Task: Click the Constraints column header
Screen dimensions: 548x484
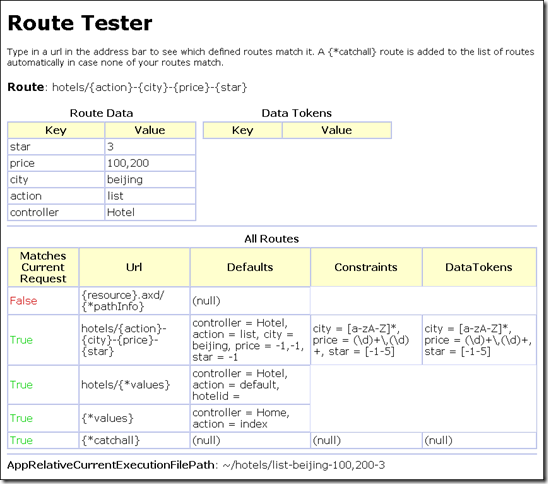Action: 366,267
